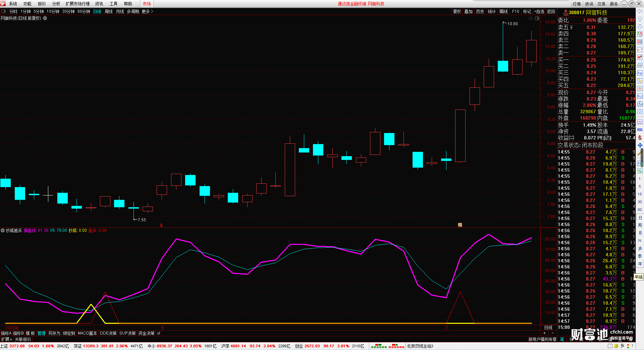Click the 返回 button
Image resolution: width=644 pixels, height=350 pixels.
coord(551,11)
